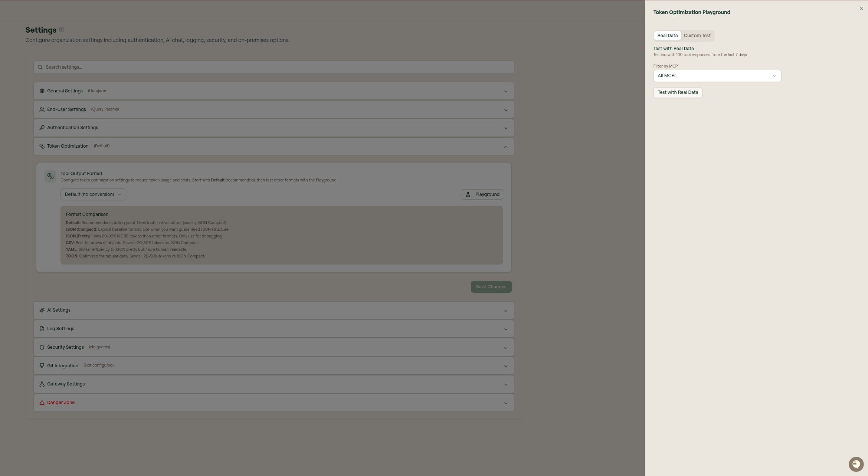Switch to the Custom Test tab

click(697, 36)
